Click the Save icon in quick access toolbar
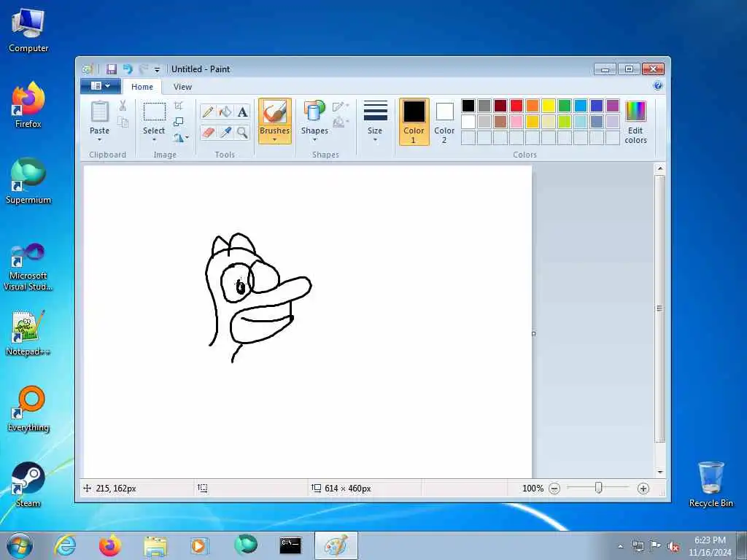747x560 pixels. tap(112, 69)
